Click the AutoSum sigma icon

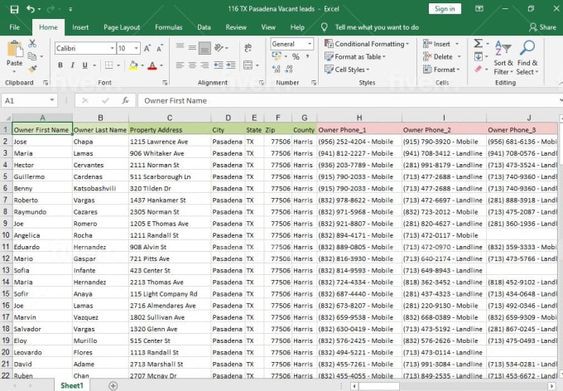tap(478, 43)
